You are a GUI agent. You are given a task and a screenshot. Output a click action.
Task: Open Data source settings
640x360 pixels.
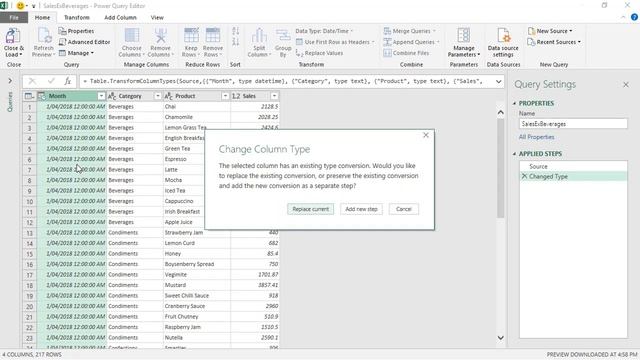[503, 42]
